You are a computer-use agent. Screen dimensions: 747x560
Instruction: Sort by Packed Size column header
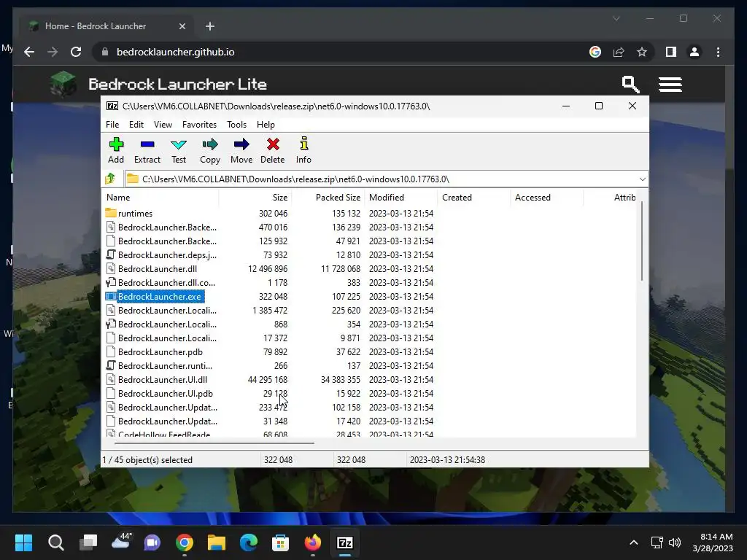point(328,197)
